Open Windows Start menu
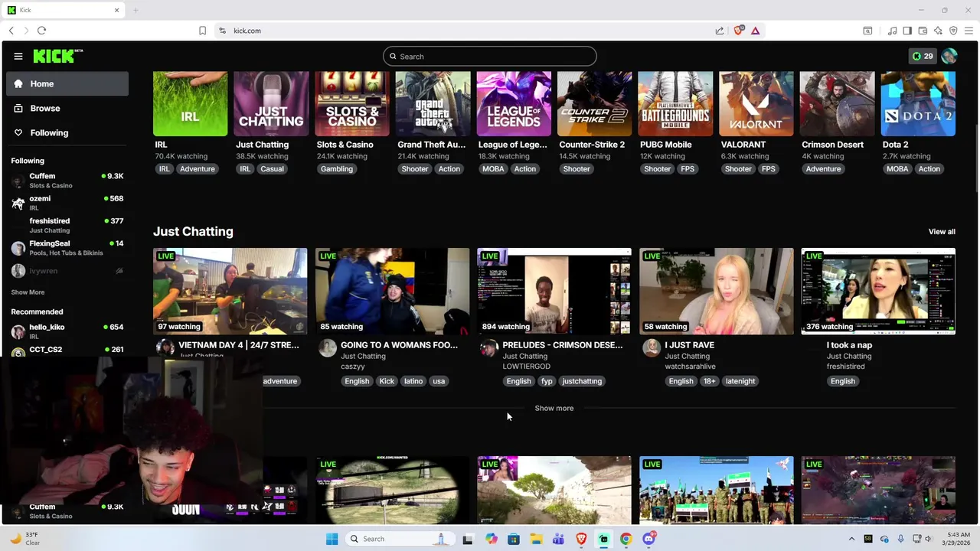The height and width of the screenshot is (551, 980). coord(332,539)
